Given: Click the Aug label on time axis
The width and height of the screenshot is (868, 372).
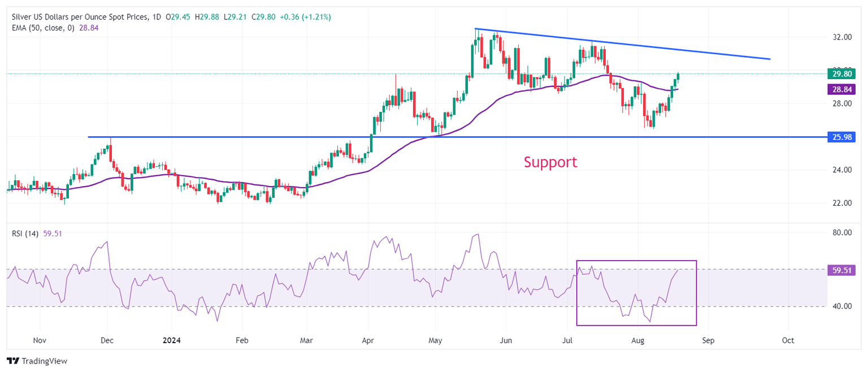Looking at the screenshot, I should click(x=638, y=341).
